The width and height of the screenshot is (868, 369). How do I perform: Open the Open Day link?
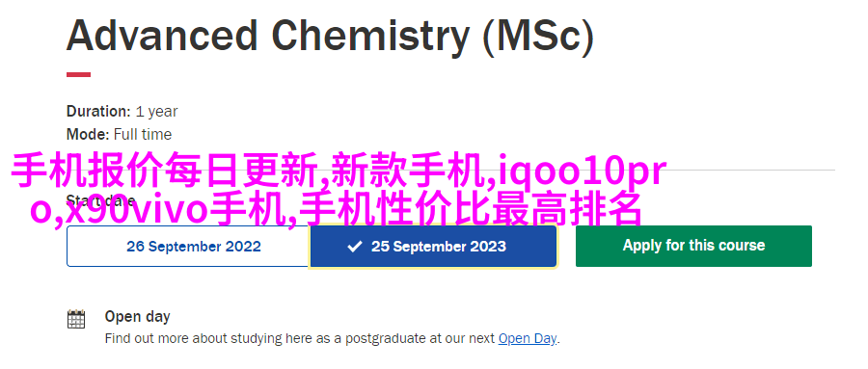tap(527, 338)
